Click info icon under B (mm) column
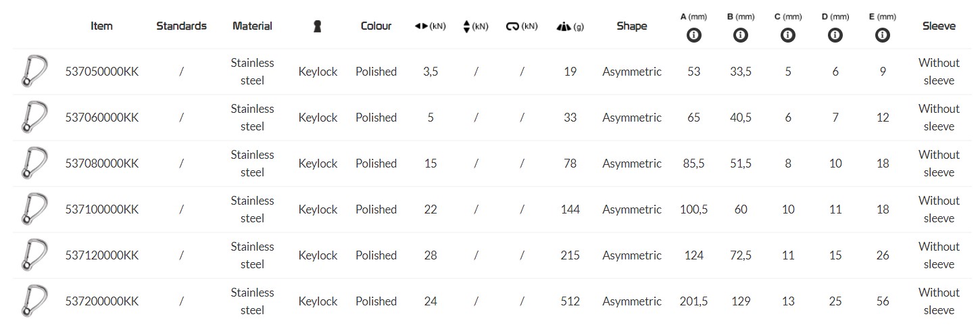 (741, 34)
